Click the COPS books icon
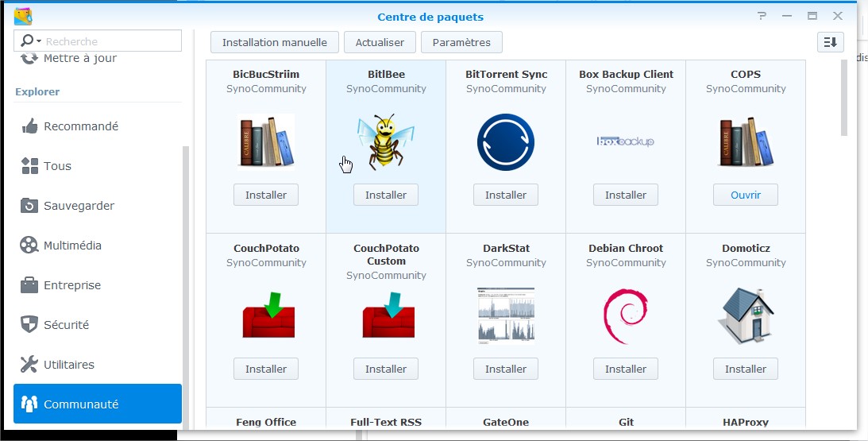The image size is (868, 441). [x=746, y=141]
